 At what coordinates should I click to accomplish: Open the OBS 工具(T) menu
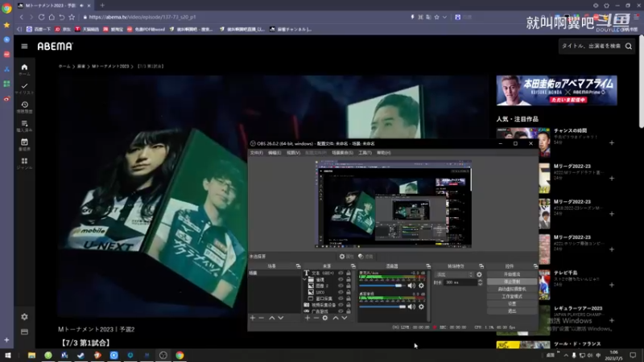pos(365,153)
